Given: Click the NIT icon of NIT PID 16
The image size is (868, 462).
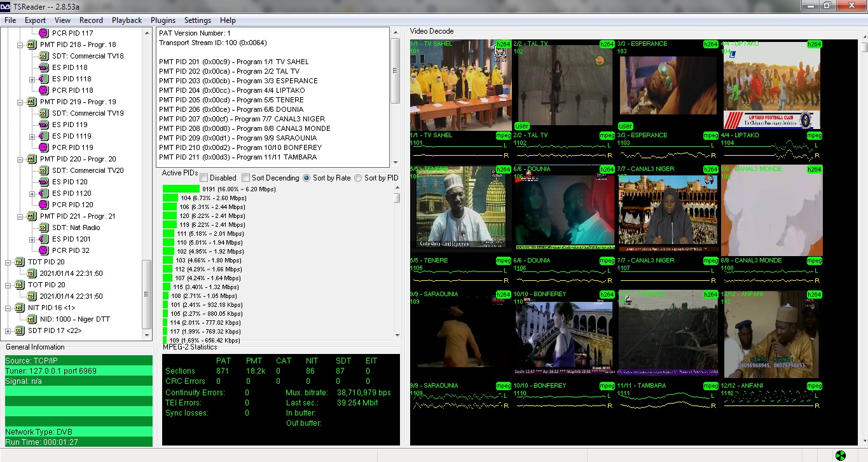Looking at the screenshot, I should click(20, 308).
